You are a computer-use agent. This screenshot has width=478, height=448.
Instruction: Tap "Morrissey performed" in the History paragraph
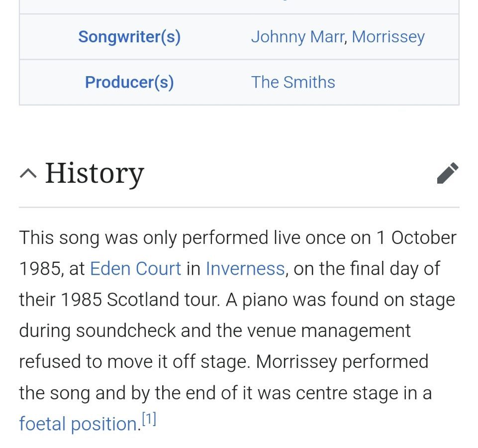click(x=342, y=362)
